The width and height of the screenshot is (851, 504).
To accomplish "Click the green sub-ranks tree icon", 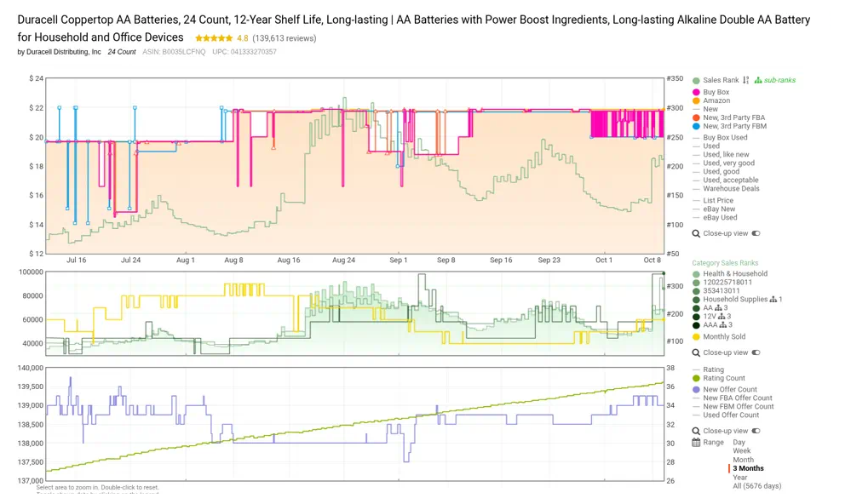I will [758, 80].
